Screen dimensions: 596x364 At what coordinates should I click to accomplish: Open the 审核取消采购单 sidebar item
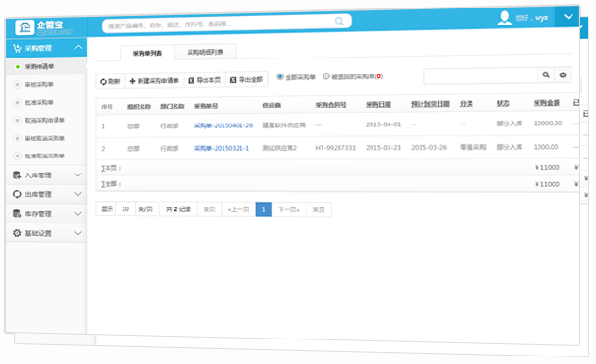pyautogui.click(x=45, y=138)
